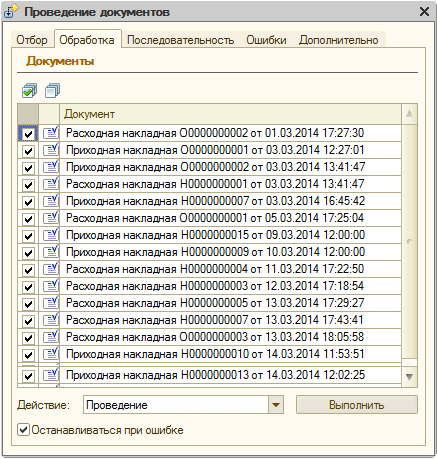Click the document icon for Расходная накладная О0000000002
The width and height of the screenshot is (437, 459).
(x=51, y=133)
